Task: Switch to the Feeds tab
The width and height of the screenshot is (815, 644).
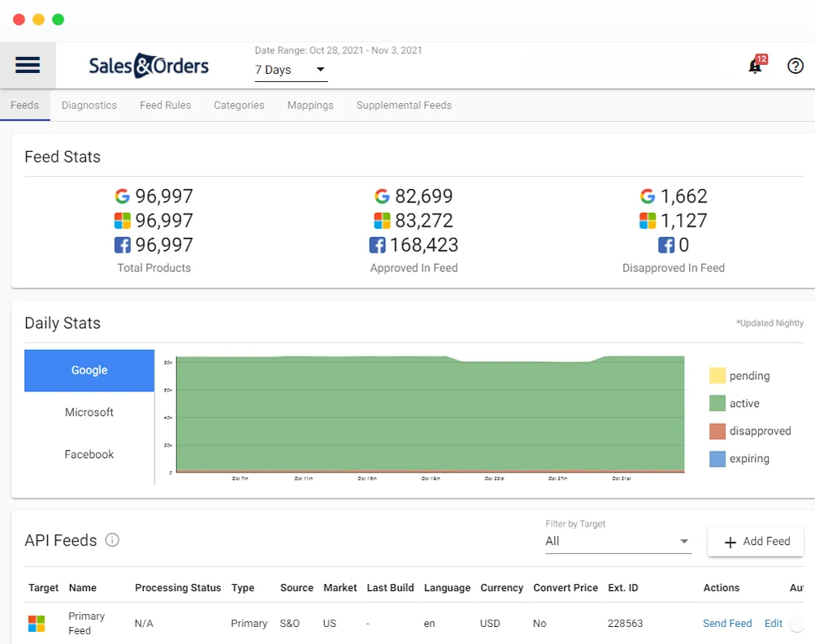Action: (24, 105)
